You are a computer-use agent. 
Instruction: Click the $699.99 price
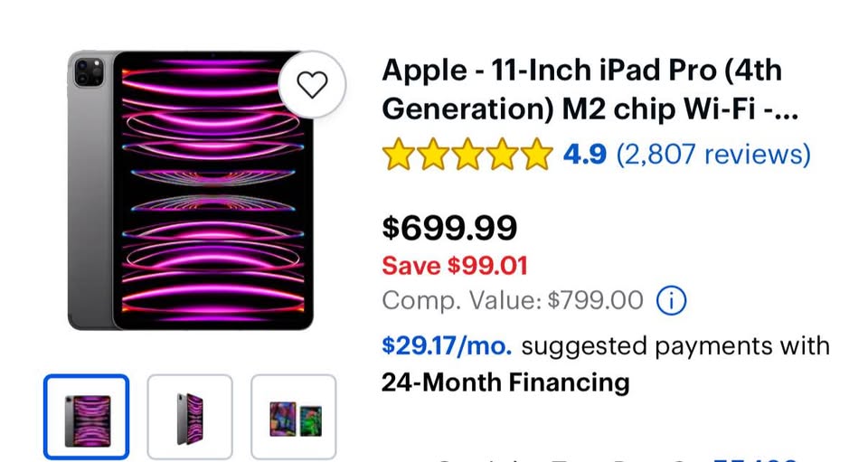449,228
